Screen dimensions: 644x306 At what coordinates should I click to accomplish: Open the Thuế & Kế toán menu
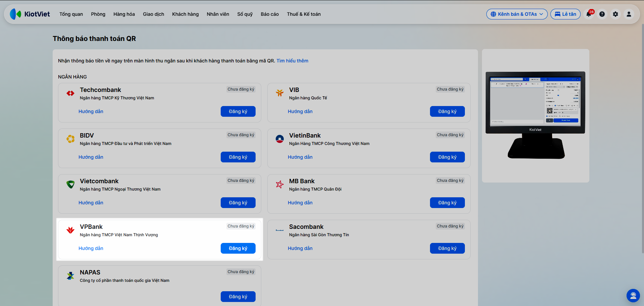pyautogui.click(x=304, y=14)
